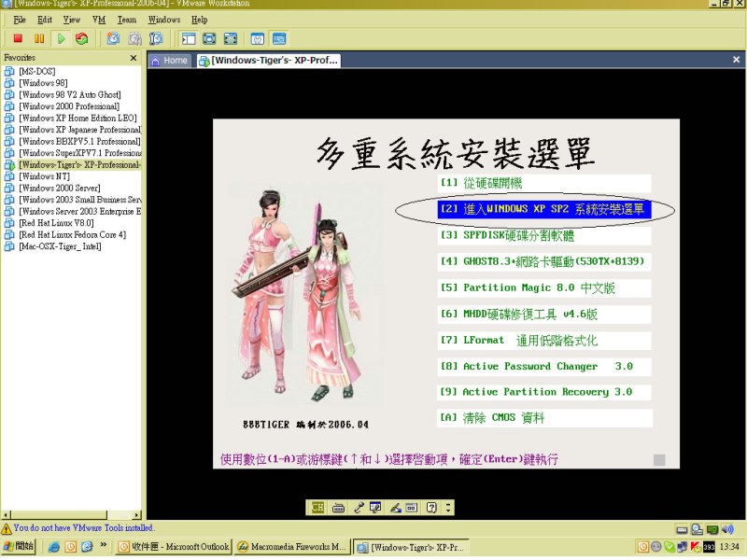
Task: Expand the IME bar options arrows
Action: (448, 508)
